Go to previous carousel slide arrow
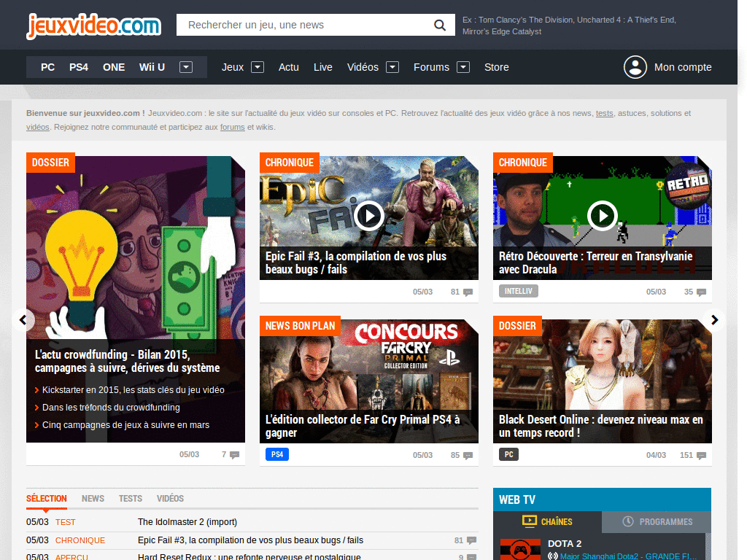747x560 pixels. click(23, 319)
